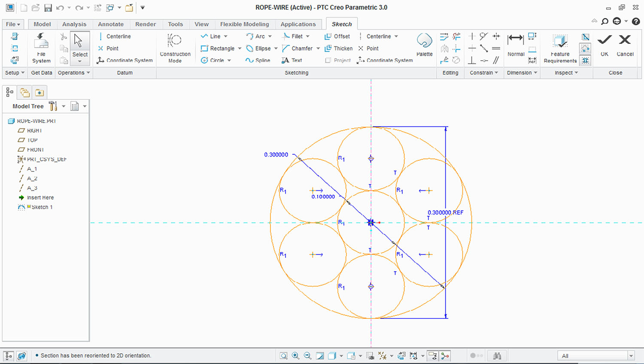Expand the Line tool dropdown arrow
The image size is (644, 364).
pos(226,36)
